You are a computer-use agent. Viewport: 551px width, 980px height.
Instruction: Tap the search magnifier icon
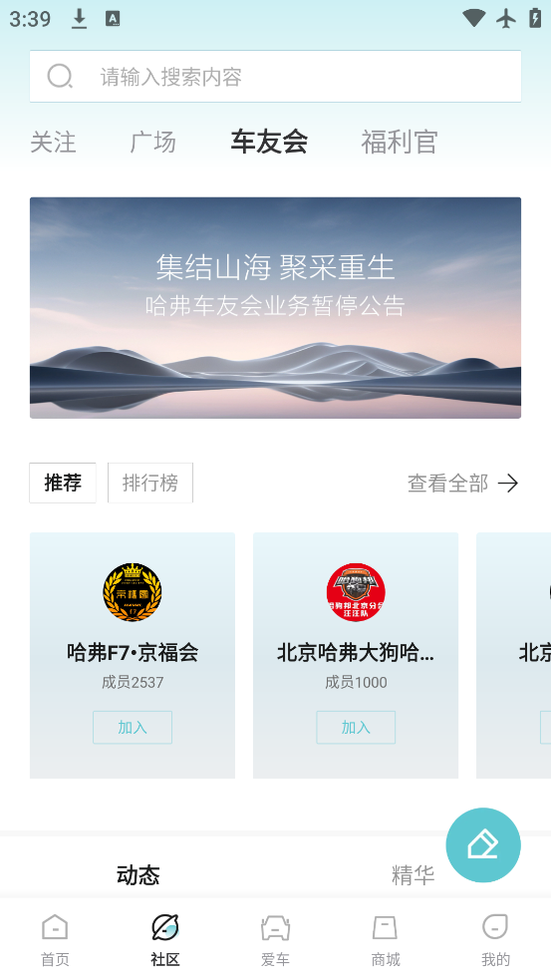60,76
